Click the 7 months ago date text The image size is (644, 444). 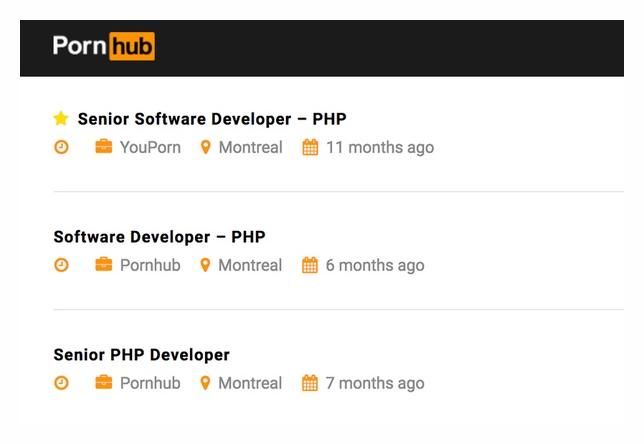coord(375,384)
